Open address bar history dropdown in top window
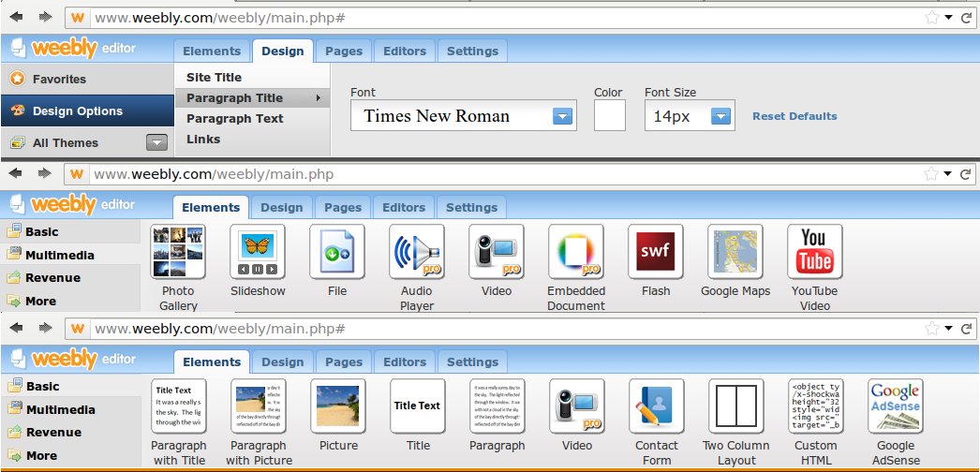Viewport: 980px width, 472px height. pos(949,18)
